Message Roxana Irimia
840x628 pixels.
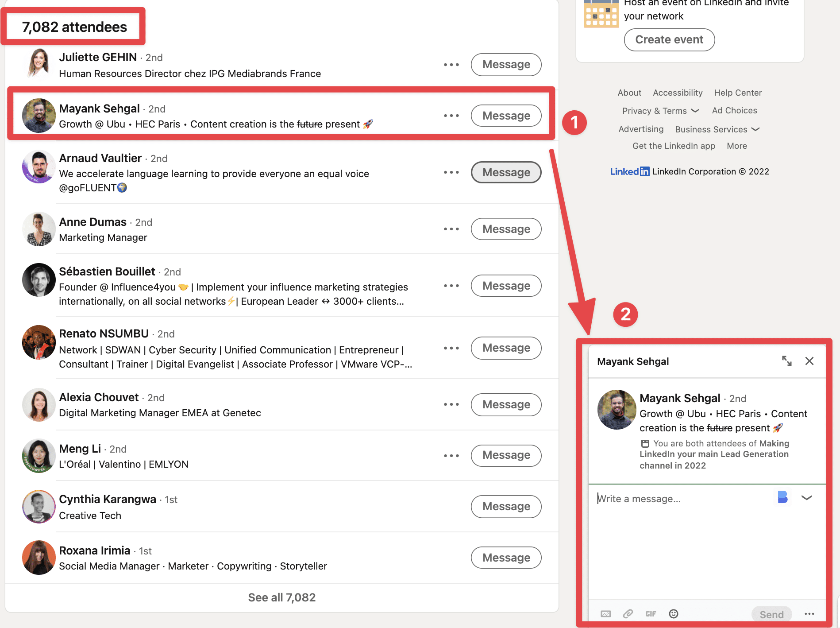[506, 558]
